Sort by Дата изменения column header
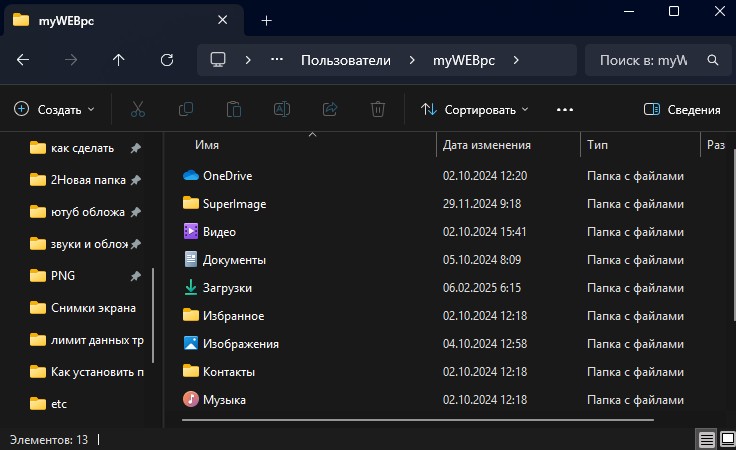736x450 pixels. coord(487,145)
